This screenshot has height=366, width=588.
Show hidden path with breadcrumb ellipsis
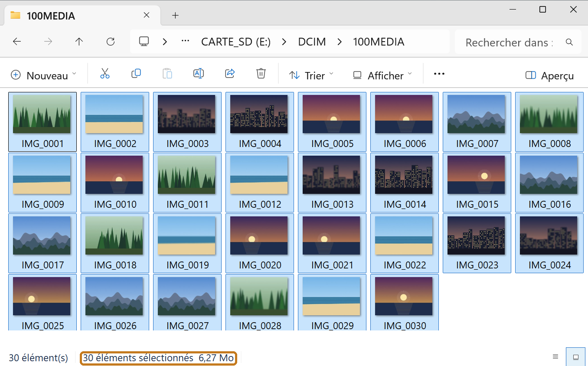(x=186, y=41)
